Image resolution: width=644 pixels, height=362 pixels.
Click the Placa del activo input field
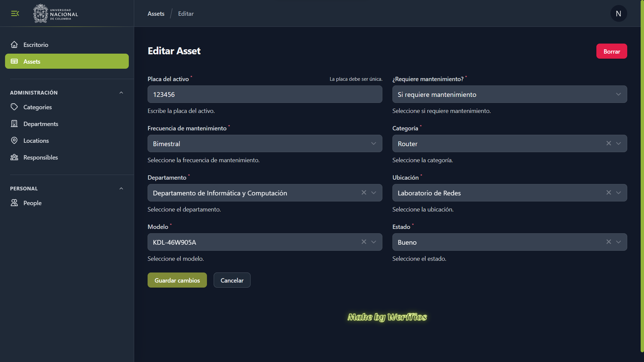click(265, 94)
